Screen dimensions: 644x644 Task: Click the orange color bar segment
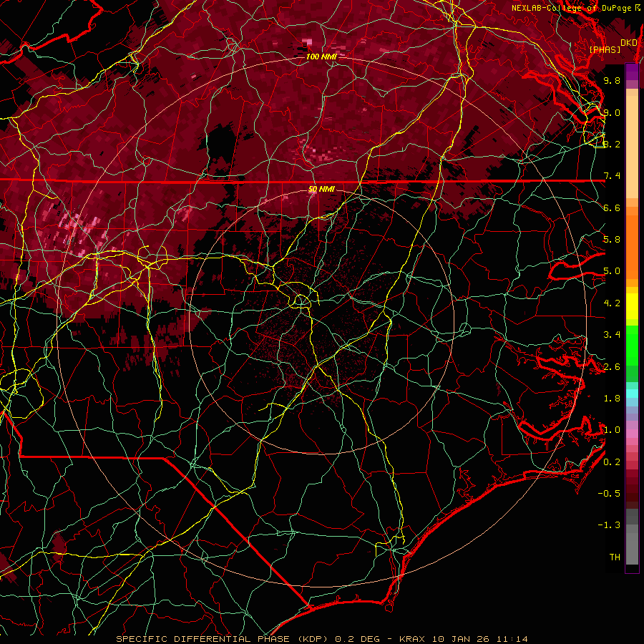point(632,243)
